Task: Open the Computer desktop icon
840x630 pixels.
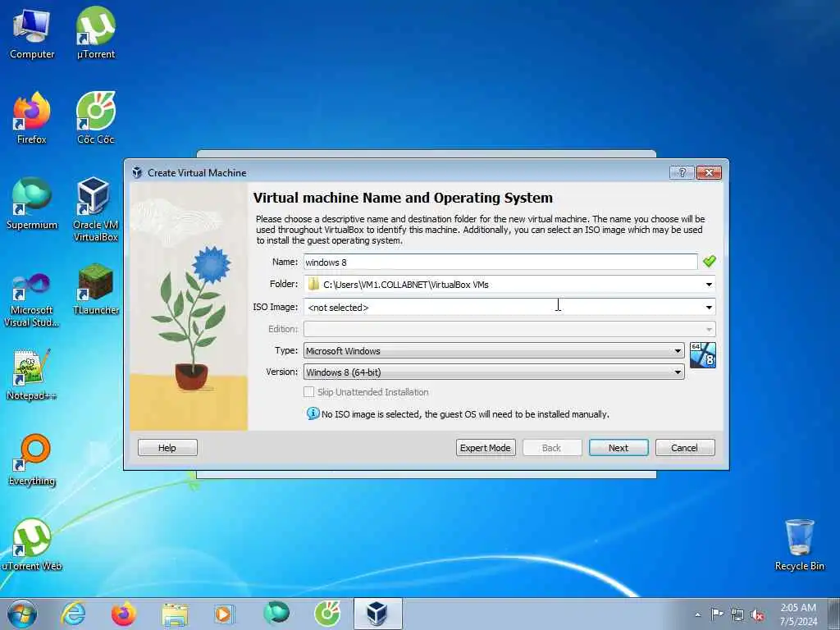Action: (x=32, y=33)
